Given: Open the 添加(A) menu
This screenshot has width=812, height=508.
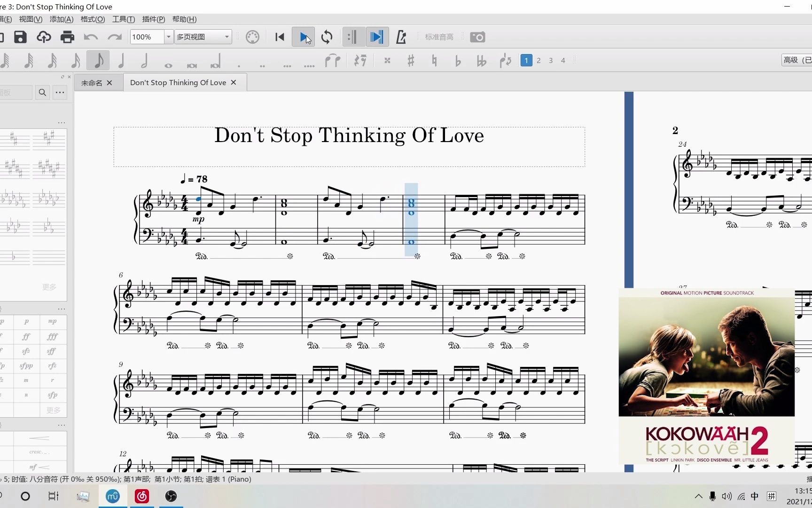Looking at the screenshot, I should 62,19.
